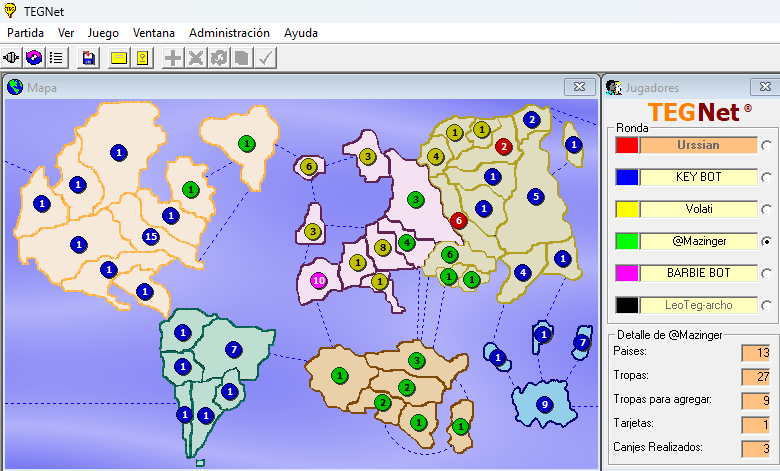Viewport: 780px width, 471px height.
Task: Click the magenta army marker showing 10
Action: coord(319,280)
